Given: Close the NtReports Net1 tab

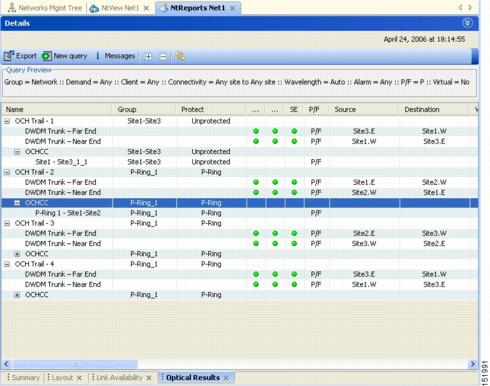Looking at the screenshot, I should (233, 8).
